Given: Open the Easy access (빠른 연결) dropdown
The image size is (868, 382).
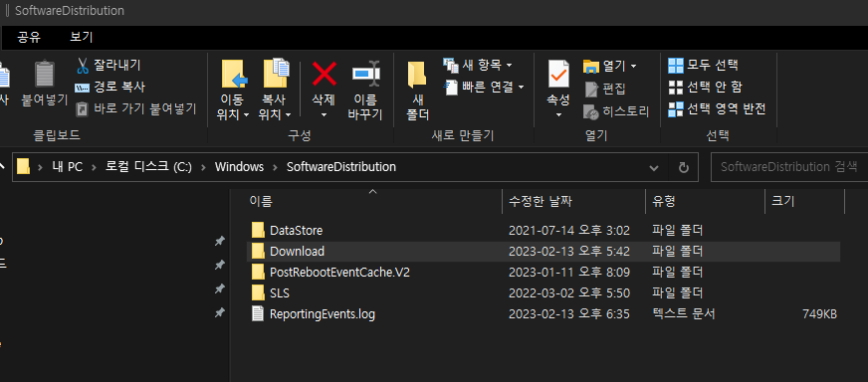Looking at the screenshot, I should [484, 87].
